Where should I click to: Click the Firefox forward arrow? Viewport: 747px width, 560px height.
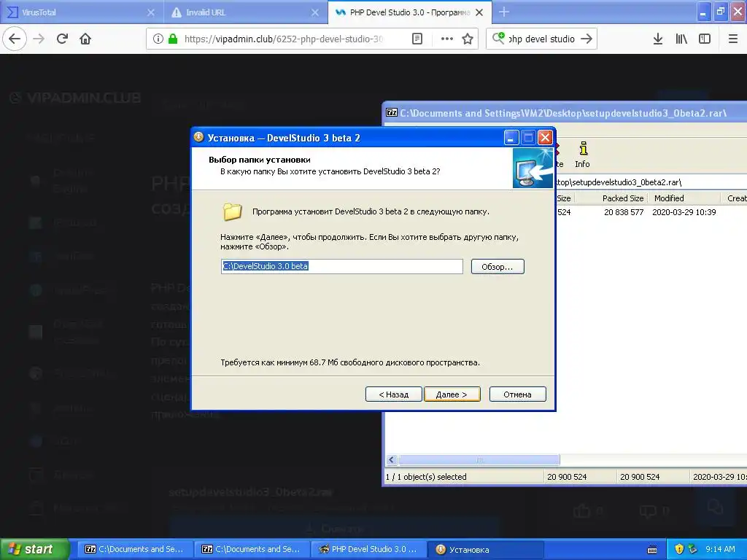pos(39,39)
